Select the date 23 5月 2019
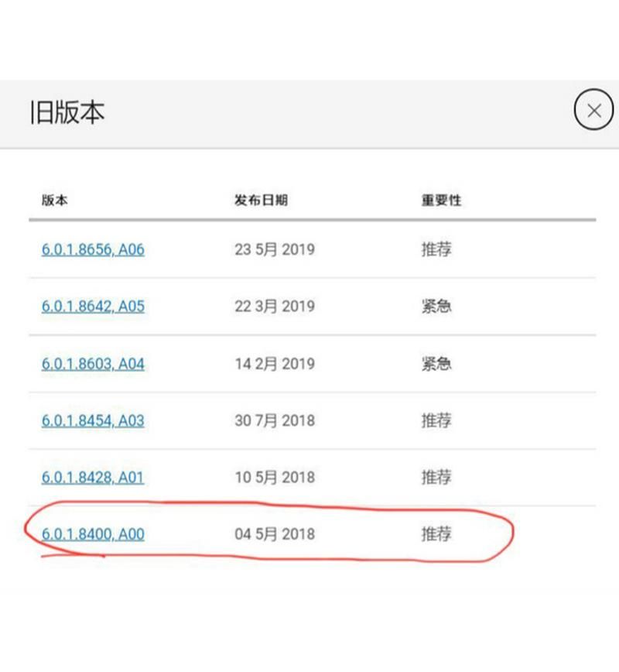 (275, 250)
